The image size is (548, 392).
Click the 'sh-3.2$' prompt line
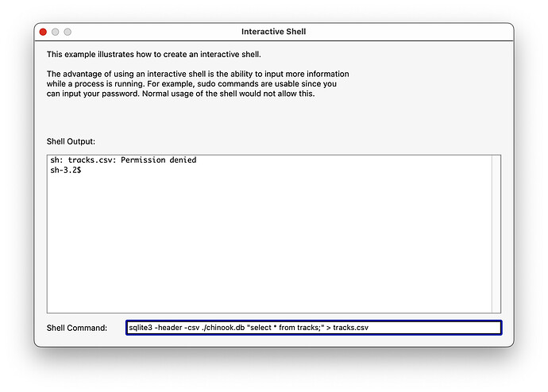[x=66, y=170]
